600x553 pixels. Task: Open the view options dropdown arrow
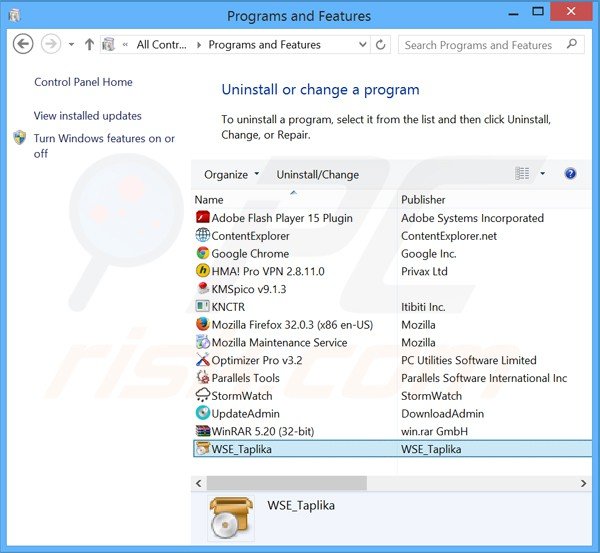tap(542, 174)
